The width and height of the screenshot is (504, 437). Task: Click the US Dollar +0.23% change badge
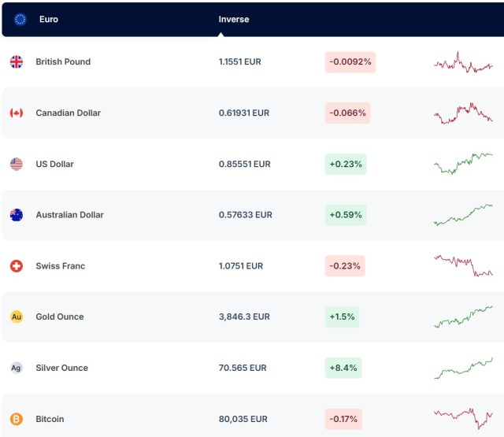pos(346,164)
